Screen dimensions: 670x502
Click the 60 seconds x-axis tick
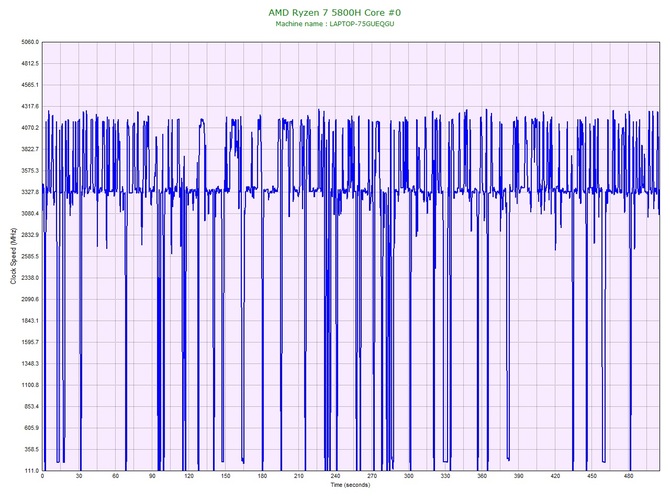click(116, 477)
